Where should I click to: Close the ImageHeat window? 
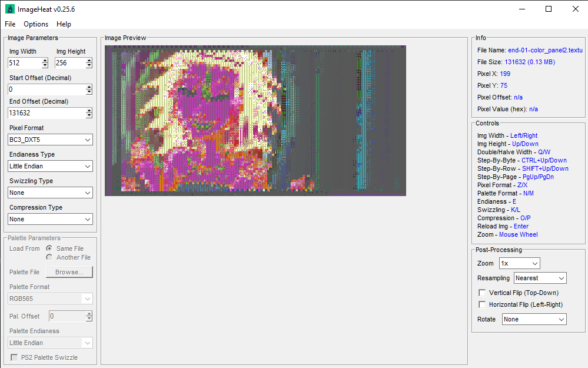[x=575, y=9]
